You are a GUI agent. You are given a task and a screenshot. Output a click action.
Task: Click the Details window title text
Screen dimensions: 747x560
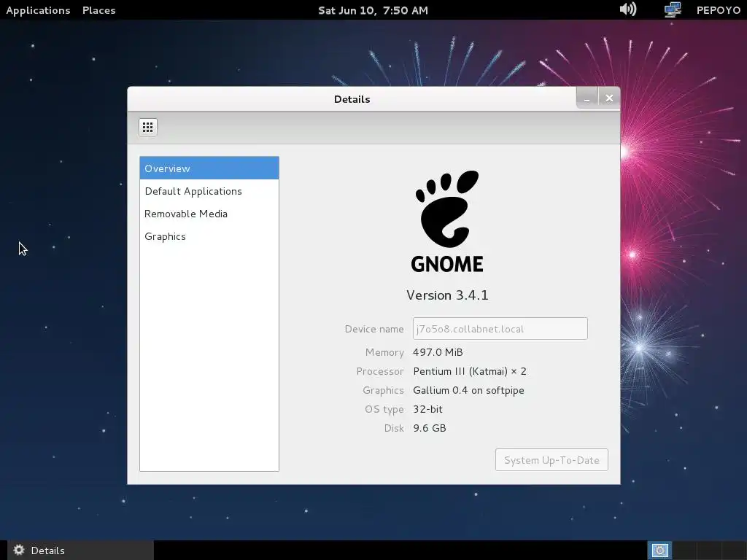click(x=352, y=99)
